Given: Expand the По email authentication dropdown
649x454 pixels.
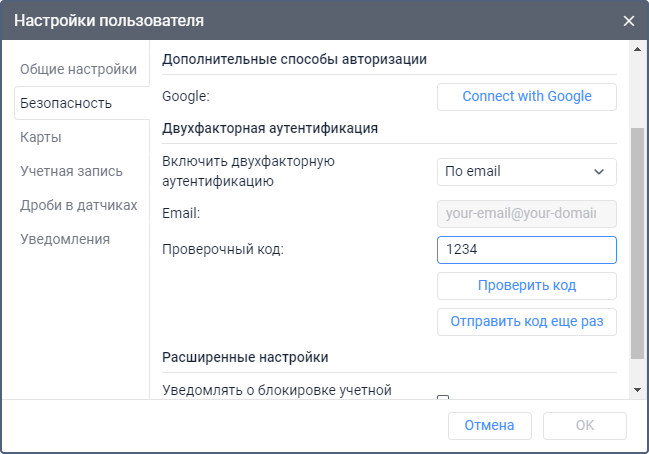Looking at the screenshot, I should point(526,171).
